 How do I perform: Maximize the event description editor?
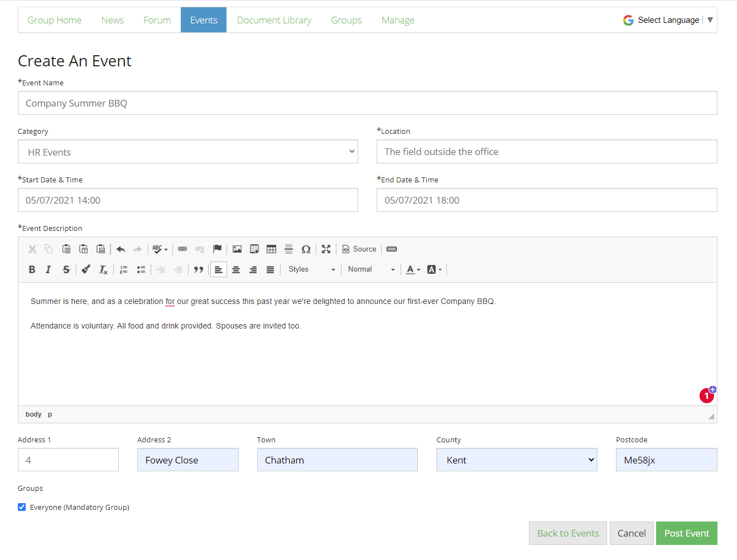(326, 249)
